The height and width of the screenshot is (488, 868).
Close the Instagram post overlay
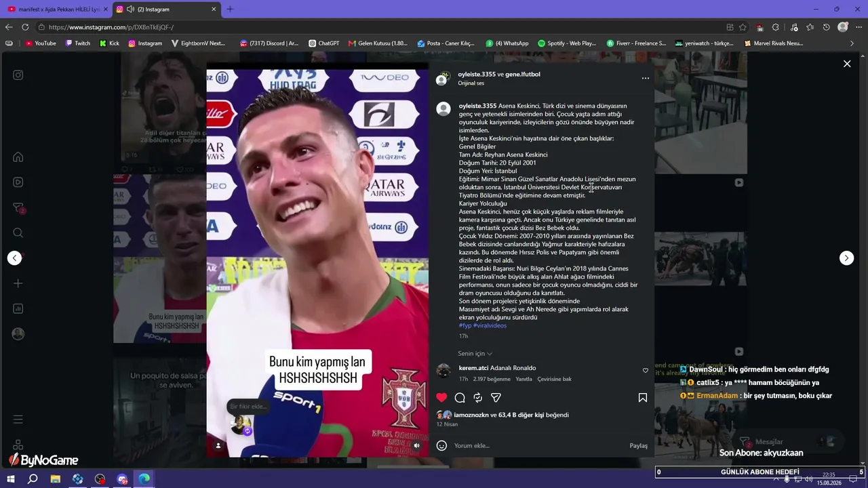click(847, 64)
